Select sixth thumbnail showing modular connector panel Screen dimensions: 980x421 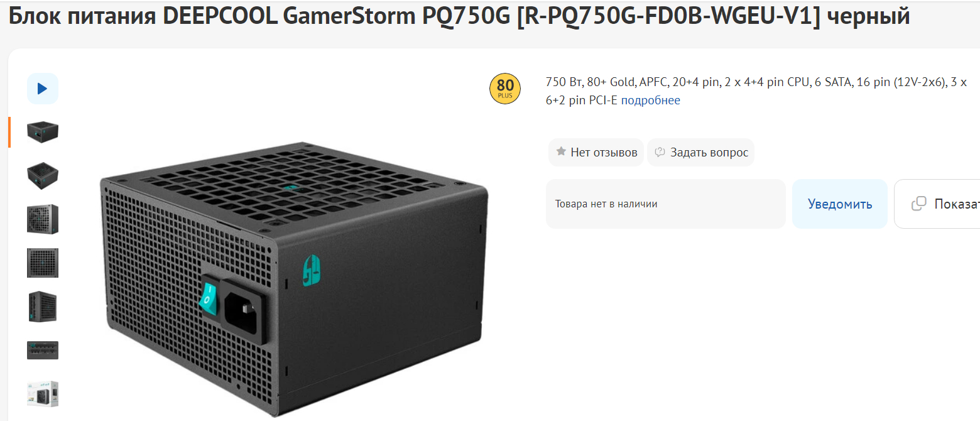[43, 350]
